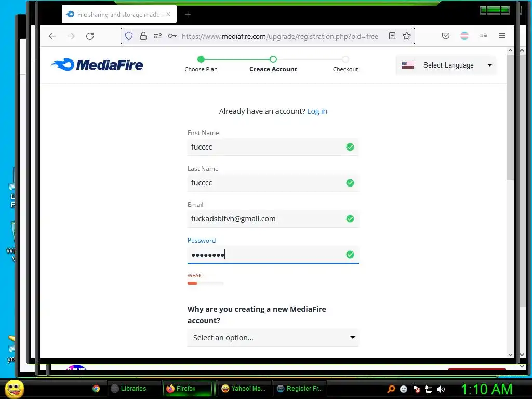This screenshot has height=399, width=532.
Task: Open site permissions icon in address bar
Action: click(158, 36)
